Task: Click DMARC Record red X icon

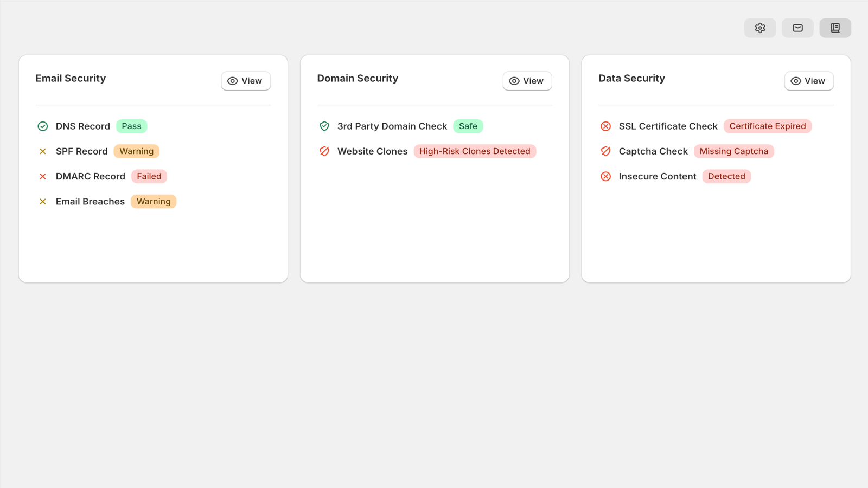Action: [42, 176]
